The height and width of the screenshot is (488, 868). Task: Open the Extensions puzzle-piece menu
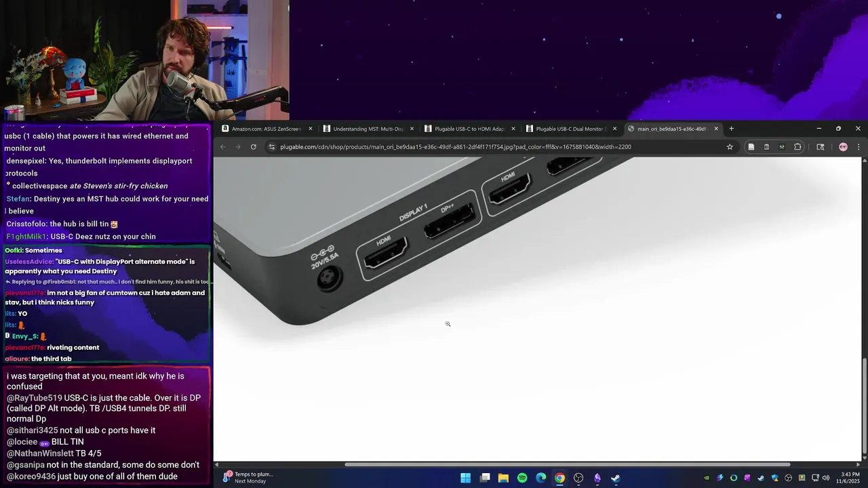click(797, 146)
